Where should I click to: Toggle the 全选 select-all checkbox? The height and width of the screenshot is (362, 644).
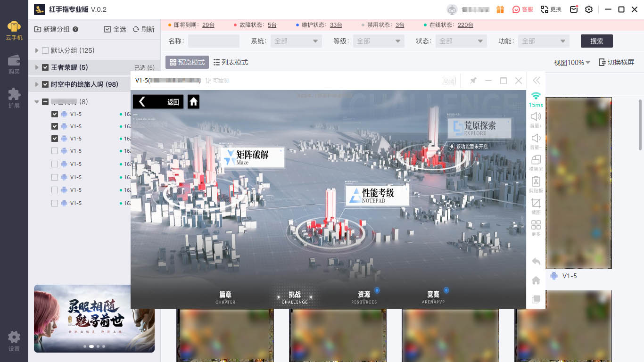(x=107, y=29)
